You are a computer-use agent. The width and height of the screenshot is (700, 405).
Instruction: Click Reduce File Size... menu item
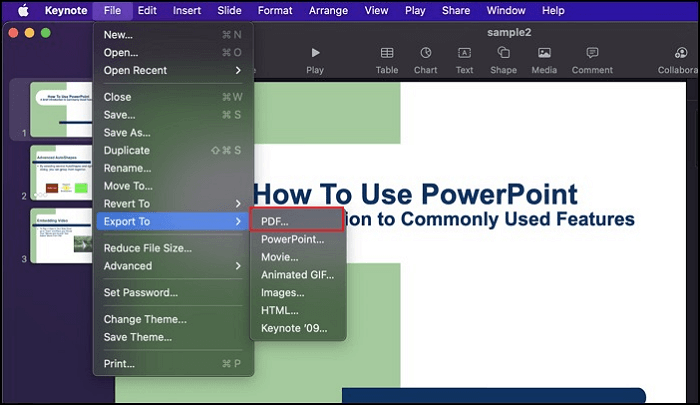(172, 248)
